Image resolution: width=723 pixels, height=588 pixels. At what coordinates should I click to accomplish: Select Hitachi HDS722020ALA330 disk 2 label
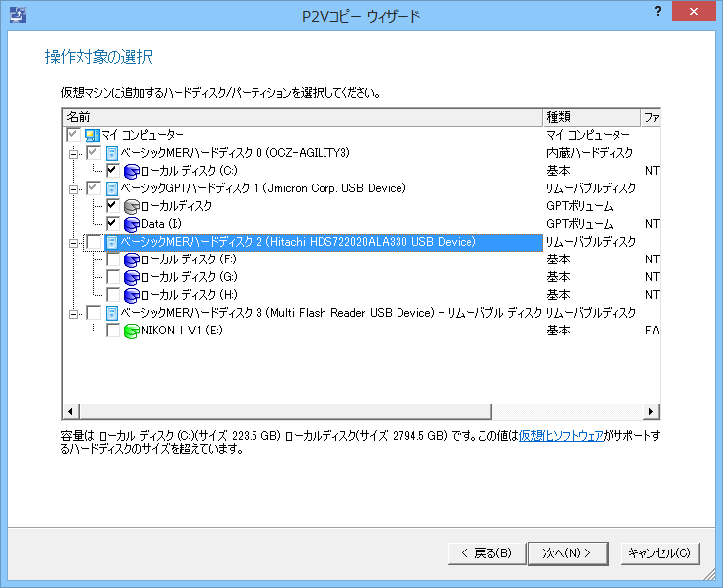pos(298,242)
